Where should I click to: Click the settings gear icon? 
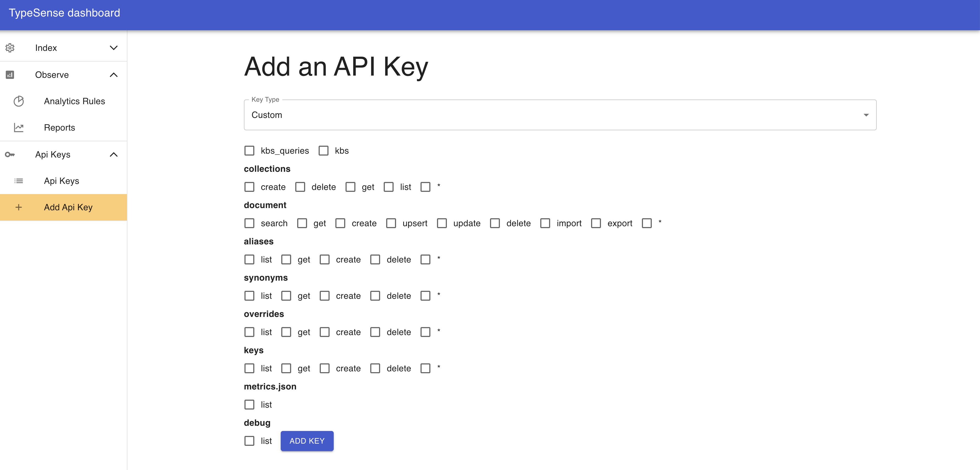click(x=10, y=48)
